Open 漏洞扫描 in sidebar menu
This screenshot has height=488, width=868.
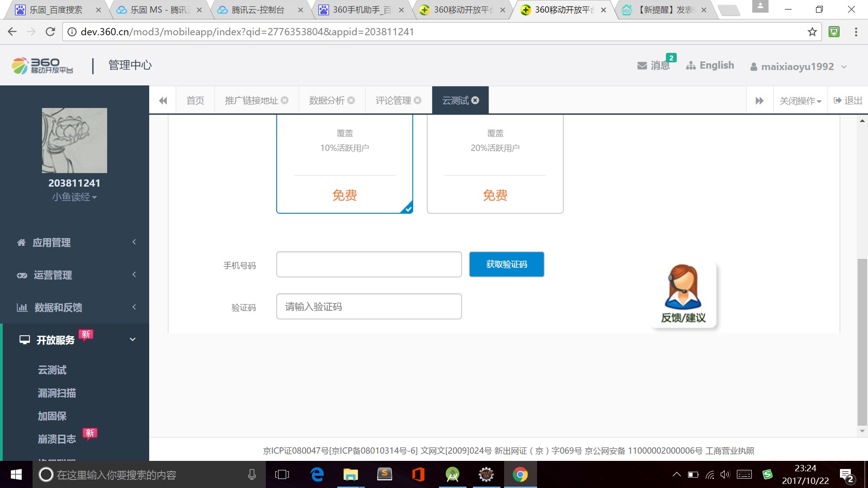(57, 393)
